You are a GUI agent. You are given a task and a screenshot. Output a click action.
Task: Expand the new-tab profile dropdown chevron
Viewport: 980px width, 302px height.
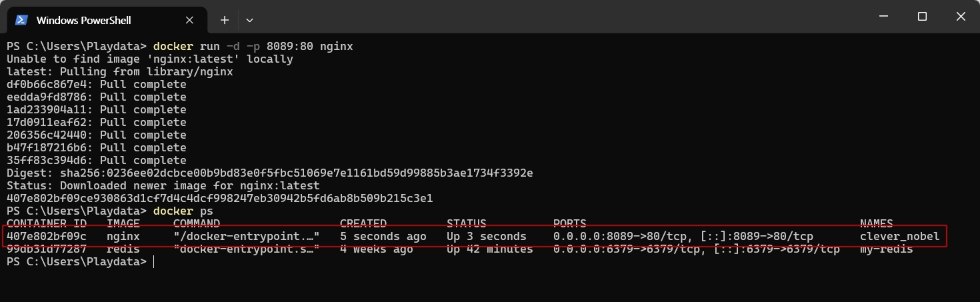[250, 20]
